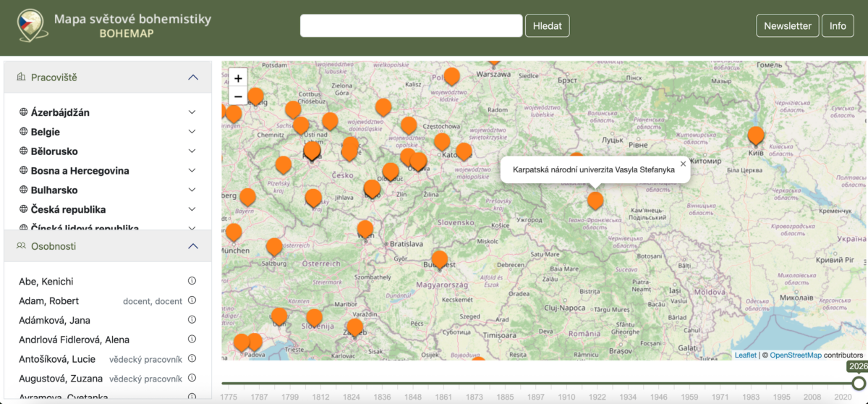
Task: Click the map marker under the popup
Action: [x=595, y=201]
